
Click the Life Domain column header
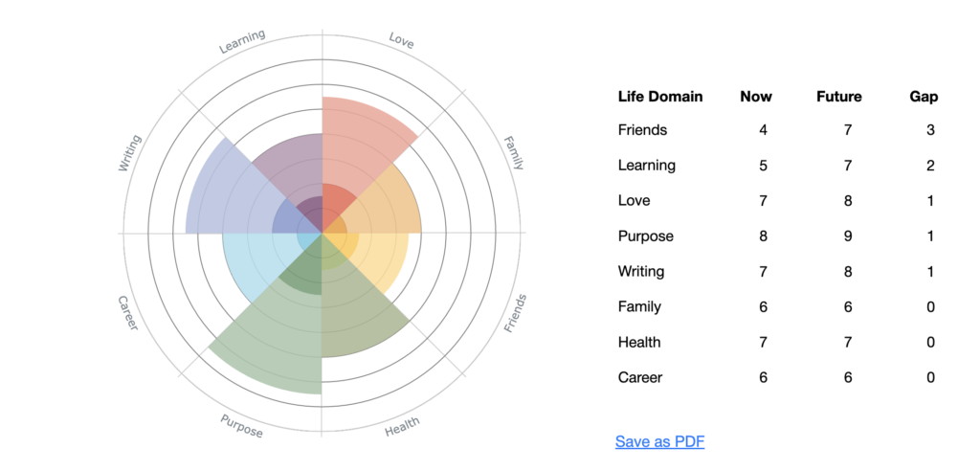pos(660,97)
